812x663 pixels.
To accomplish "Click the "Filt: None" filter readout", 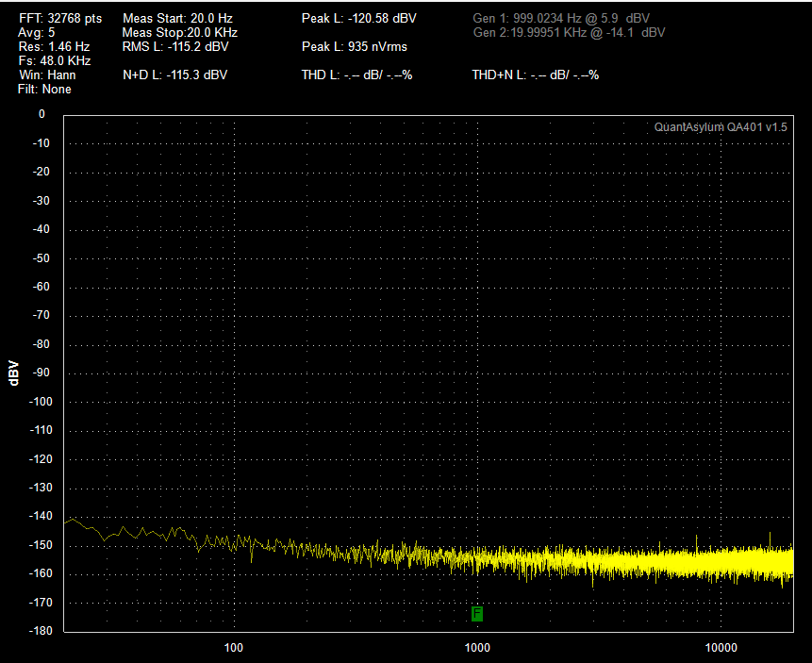I will (44, 89).
